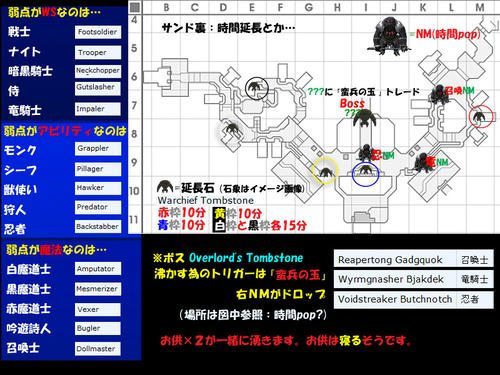Screen dimensions: 500x375
Task: Click the large NM monster image beside NM(時間pop)
Action: (x=390, y=36)
